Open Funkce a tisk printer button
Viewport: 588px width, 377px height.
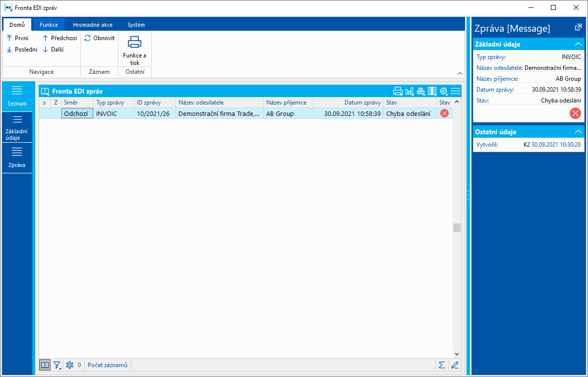(135, 51)
